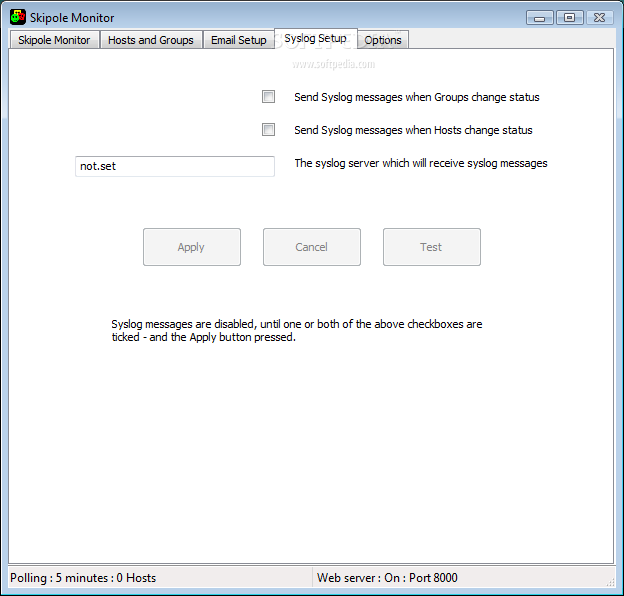The height and width of the screenshot is (596, 624).
Task: Maximize the Skipole Monitor window
Action: point(569,18)
